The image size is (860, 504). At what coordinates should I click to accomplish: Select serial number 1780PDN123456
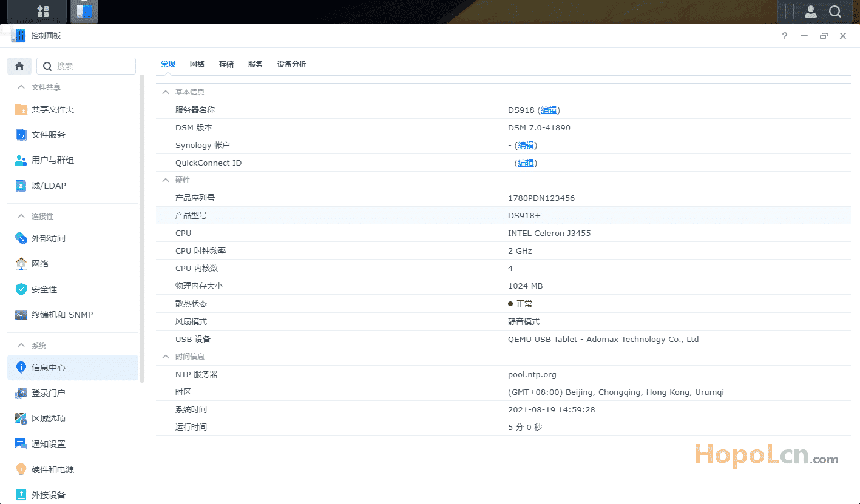point(541,198)
